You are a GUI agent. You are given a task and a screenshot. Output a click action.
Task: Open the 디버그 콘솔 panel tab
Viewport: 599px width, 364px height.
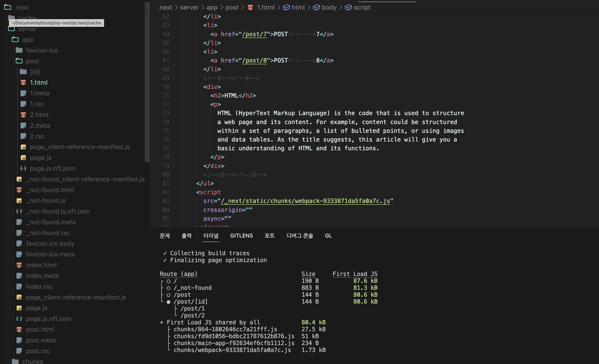click(299, 236)
